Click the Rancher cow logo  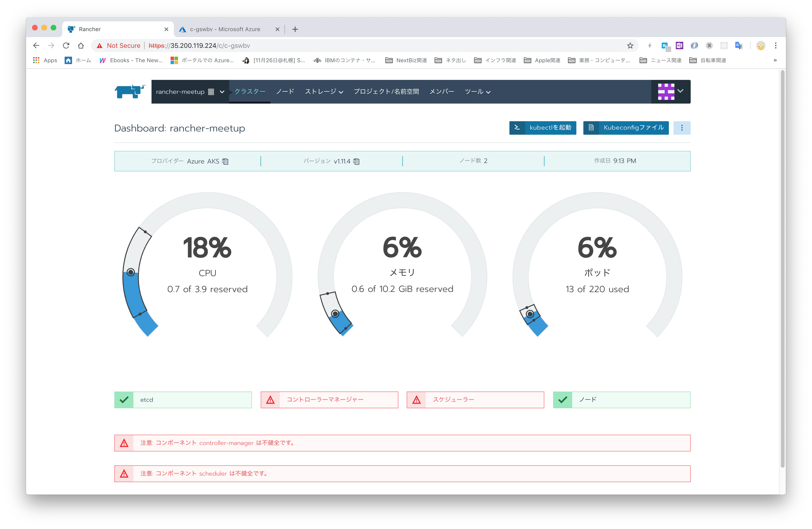tap(130, 91)
